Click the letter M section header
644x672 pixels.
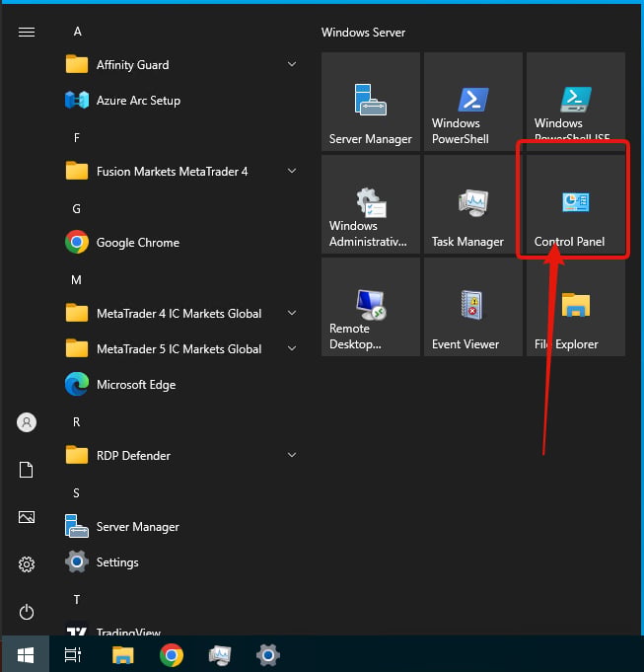(76, 280)
